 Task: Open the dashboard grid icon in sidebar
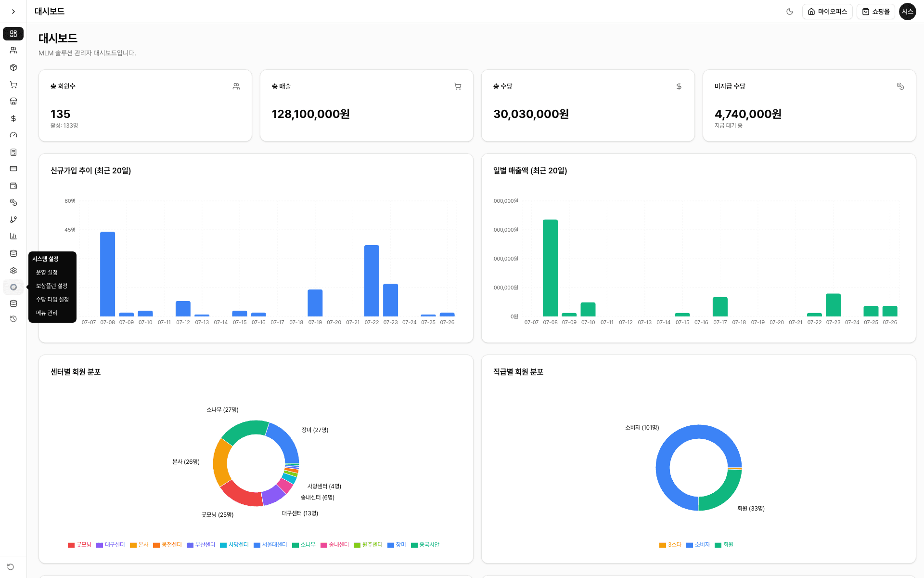[x=13, y=34]
